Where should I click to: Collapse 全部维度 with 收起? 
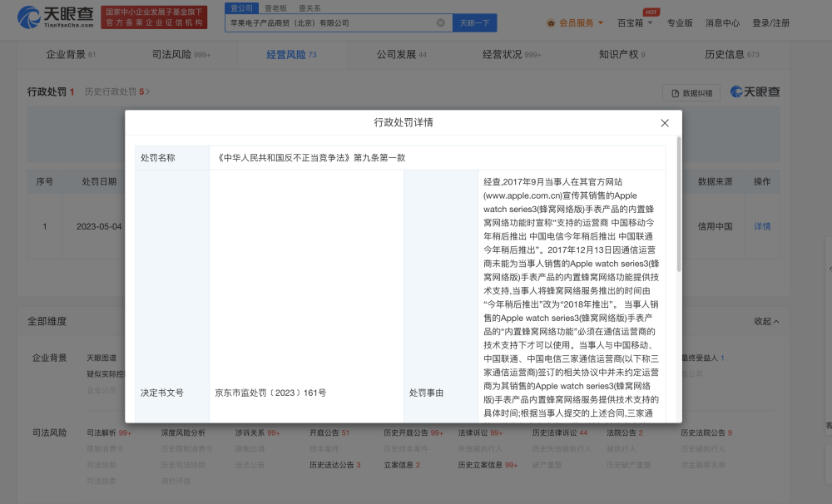766,322
